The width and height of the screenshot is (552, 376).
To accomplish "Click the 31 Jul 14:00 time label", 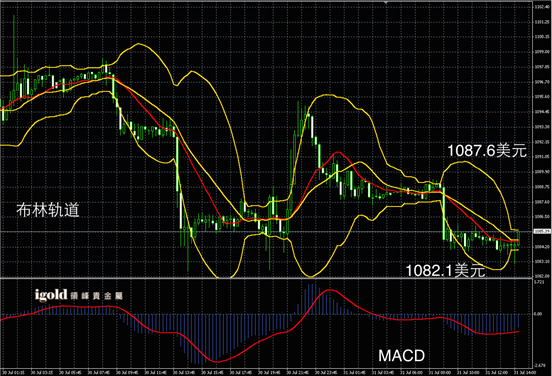I will click(x=525, y=372).
